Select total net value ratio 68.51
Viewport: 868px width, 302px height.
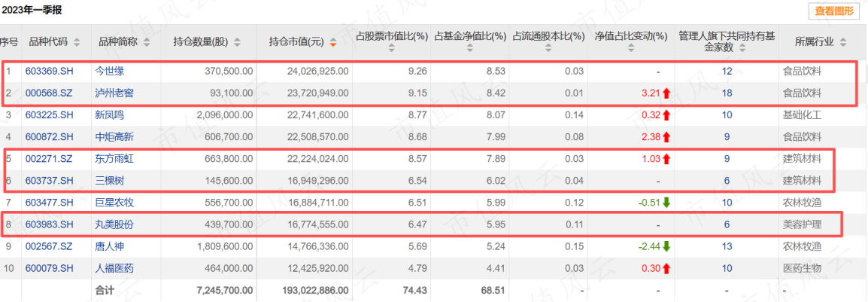(x=495, y=290)
